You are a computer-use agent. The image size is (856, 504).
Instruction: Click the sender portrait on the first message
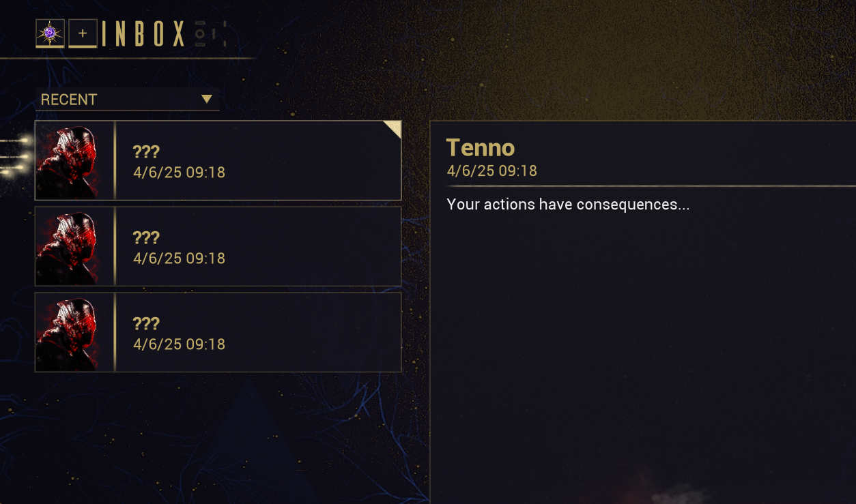(68, 161)
